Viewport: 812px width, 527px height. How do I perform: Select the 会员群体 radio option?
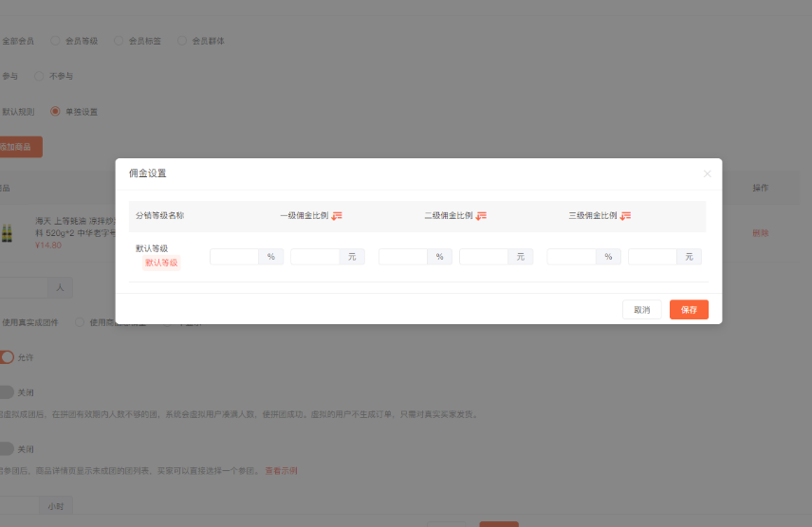pyautogui.click(x=200, y=41)
